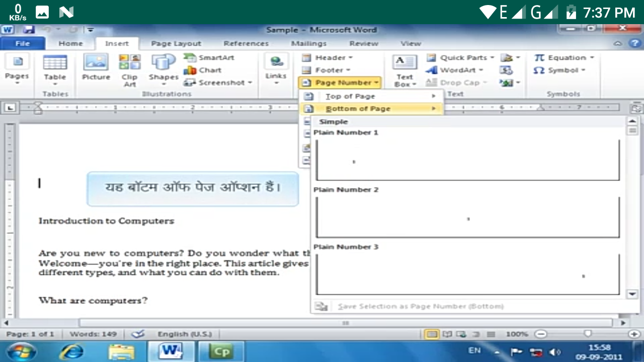Open the Header dropdown

tap(328, 57)
